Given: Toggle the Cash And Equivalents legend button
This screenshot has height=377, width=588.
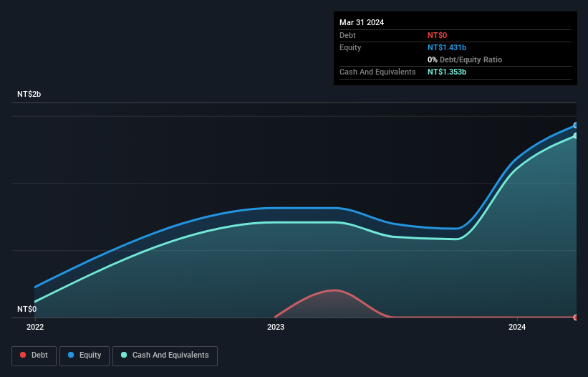Looking at the screenshot, I should (x=165, y=355).
